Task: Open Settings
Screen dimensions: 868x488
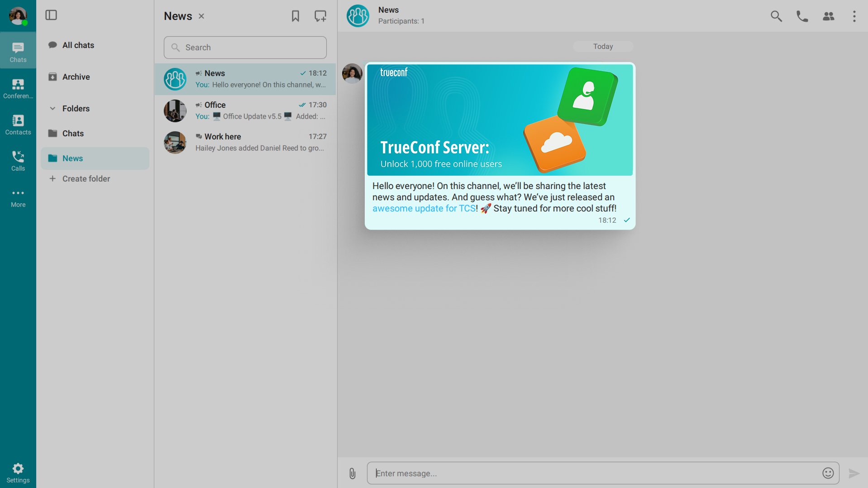Action: click(x=18, y=473)
